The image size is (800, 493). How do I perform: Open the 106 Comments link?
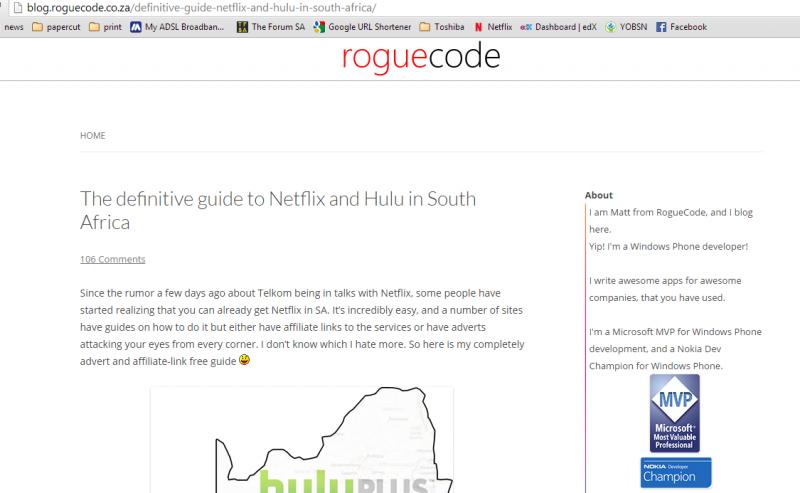[113, 259]
